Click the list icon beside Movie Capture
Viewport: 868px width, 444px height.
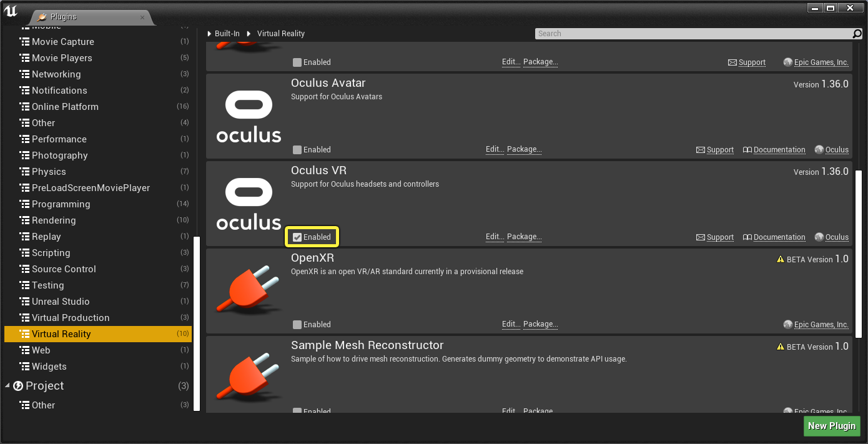point(24,42)
